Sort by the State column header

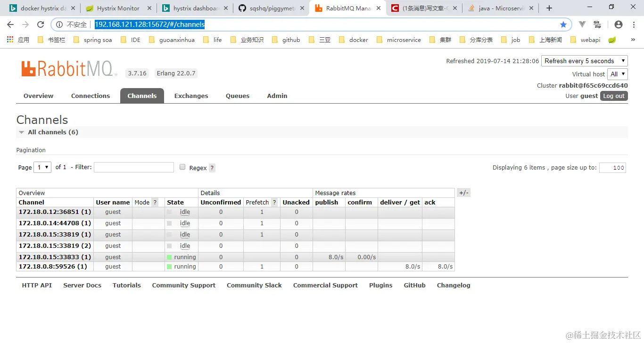click(175, 203)
